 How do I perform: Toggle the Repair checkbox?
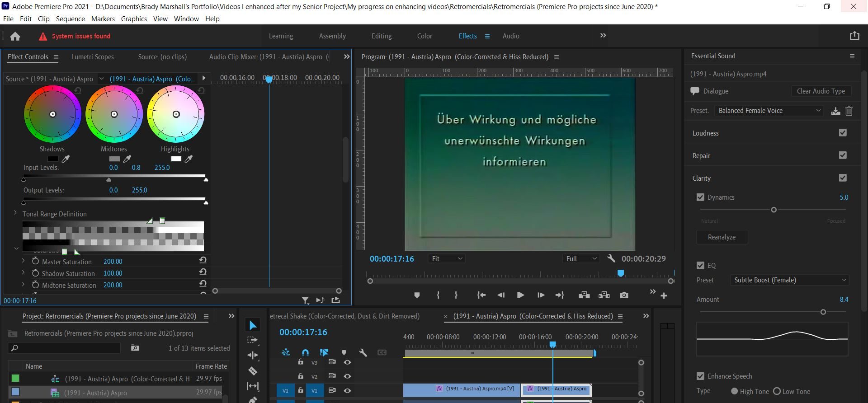click(843, 155)
